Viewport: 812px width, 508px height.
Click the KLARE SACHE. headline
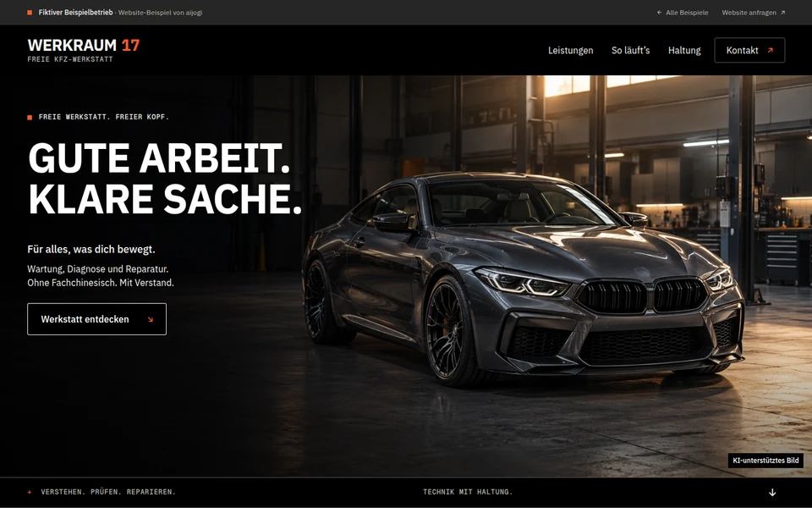click(165, 199)
